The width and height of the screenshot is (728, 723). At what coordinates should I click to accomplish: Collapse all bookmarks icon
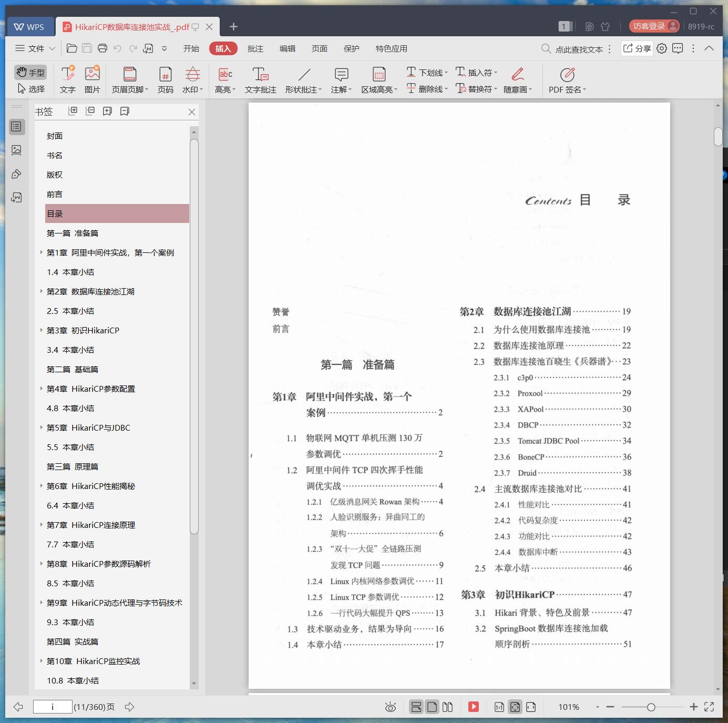pos(90,111)
